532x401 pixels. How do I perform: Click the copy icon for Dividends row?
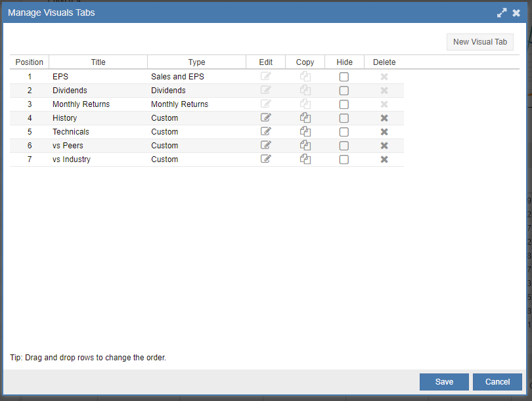click(305, 91)
